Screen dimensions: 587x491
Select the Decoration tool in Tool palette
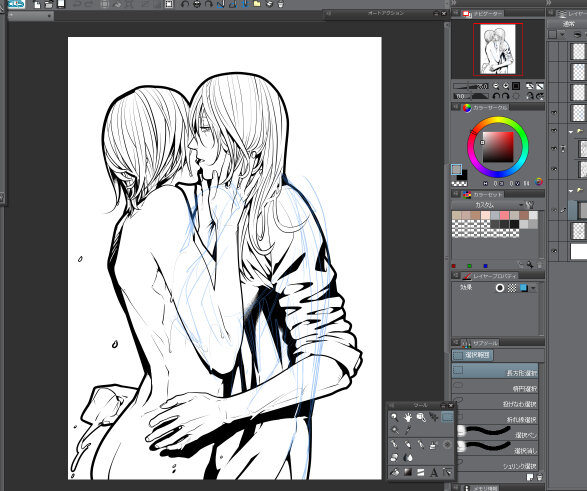click(x=447, y=444)
